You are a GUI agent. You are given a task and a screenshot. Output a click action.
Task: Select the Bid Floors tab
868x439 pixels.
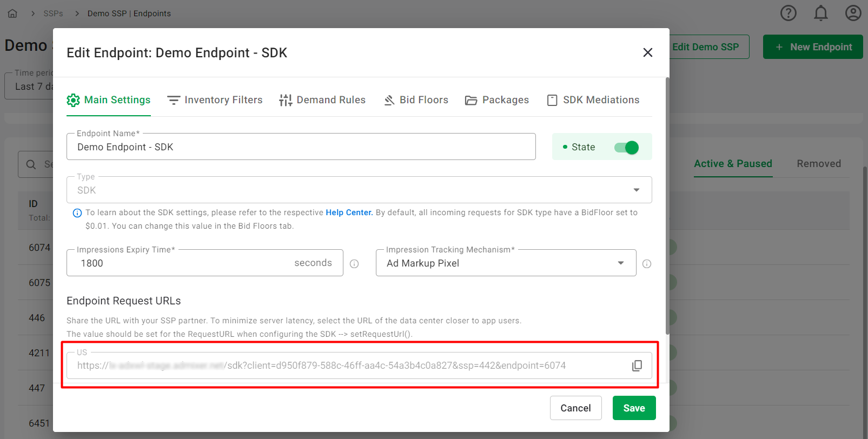tap(416, 100)
